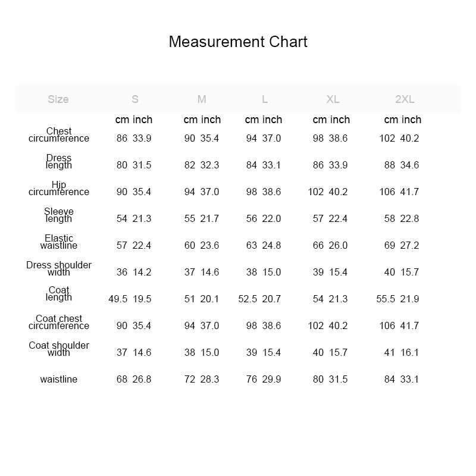476x476 pixels.
Task: Click the "Measurement Chart" title
Action: (238, 42)
